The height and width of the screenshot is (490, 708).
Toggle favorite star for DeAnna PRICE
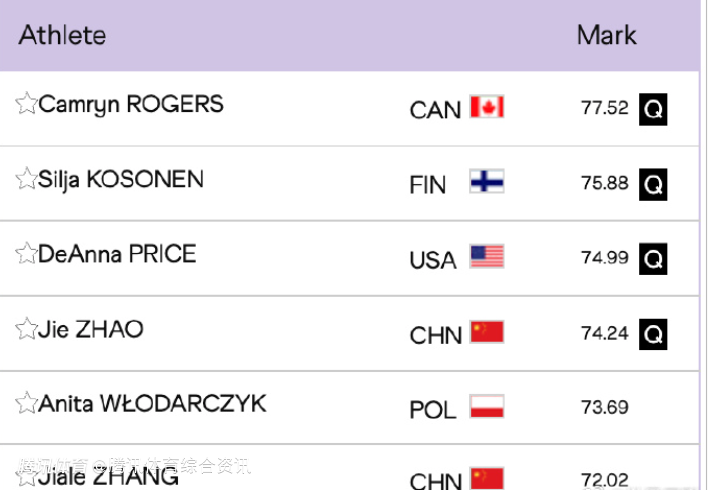click(x=26, y=254)
